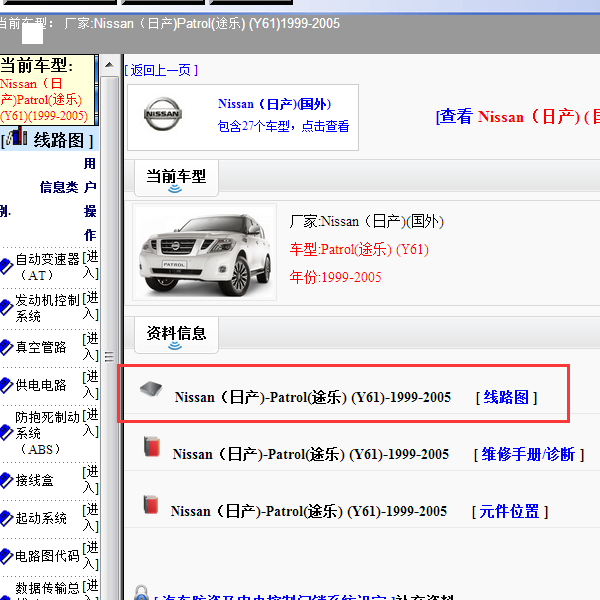This screenshot has width=600, height=600.
Task: Enter 供电电路 via 进入 link
Action: click(x=91, y=385)
